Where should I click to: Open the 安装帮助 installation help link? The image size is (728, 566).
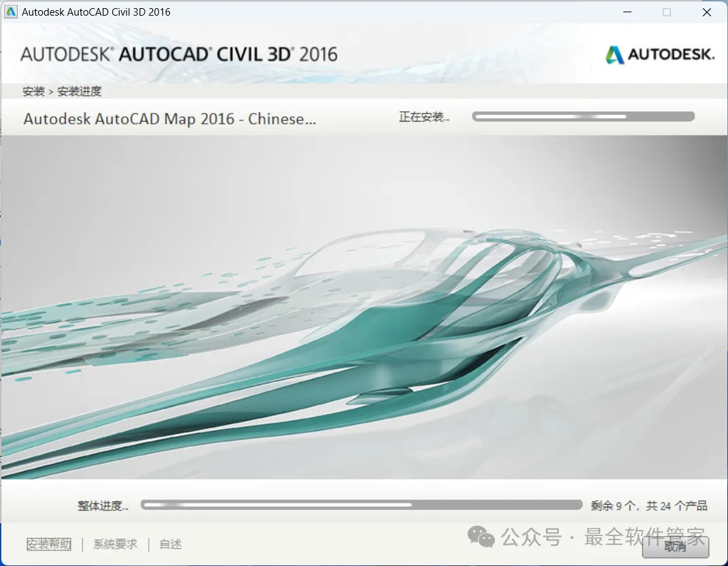(49, 544)
